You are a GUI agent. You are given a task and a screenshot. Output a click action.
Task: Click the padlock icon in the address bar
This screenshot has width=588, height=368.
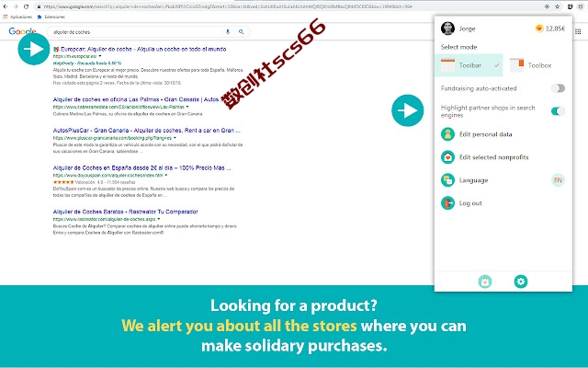click(x=39, y=6)
